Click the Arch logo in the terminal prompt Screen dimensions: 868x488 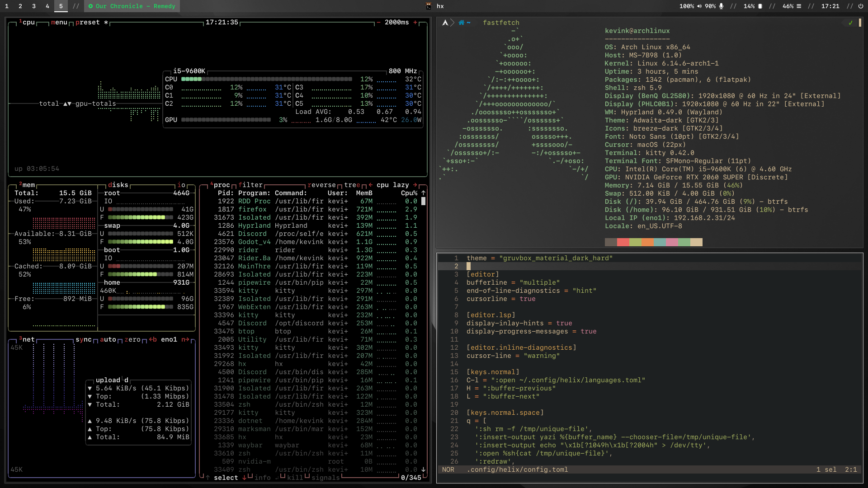tap(445, 23)
